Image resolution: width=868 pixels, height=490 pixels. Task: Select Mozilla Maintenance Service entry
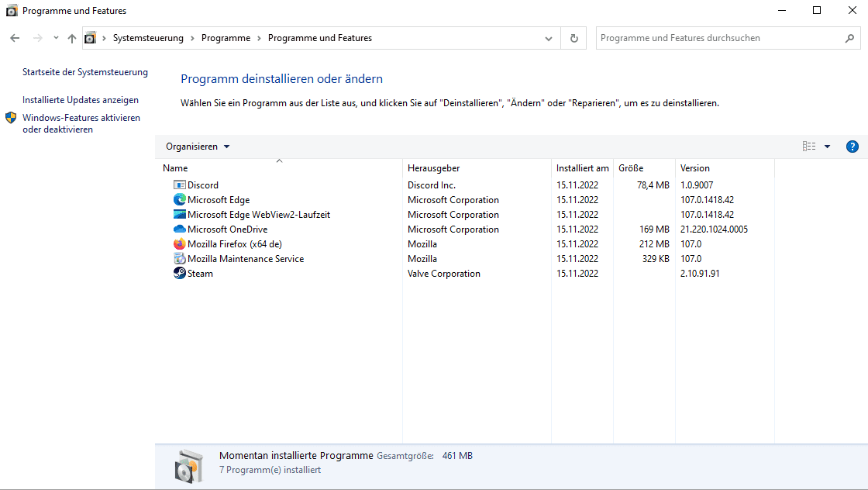246,258
